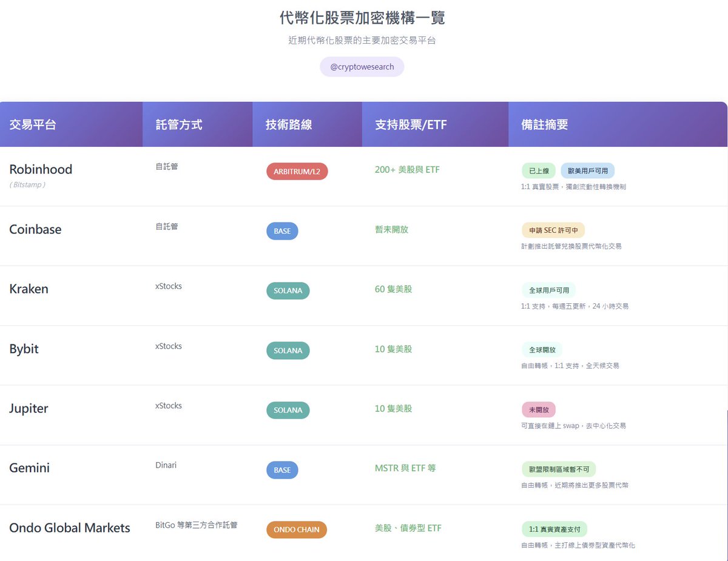Click the orange ONDO CHAIN badge
The height and width of the screenshot is (561, 728).
(x=297, y=529)
